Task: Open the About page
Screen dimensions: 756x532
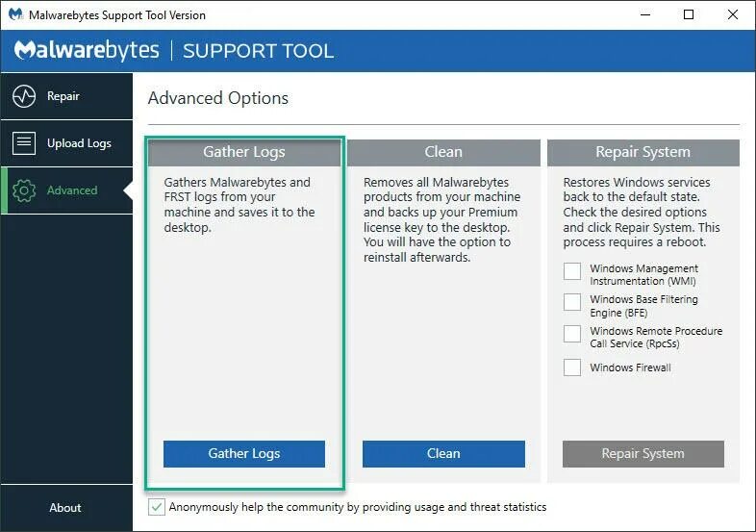Action: point(65,508)
